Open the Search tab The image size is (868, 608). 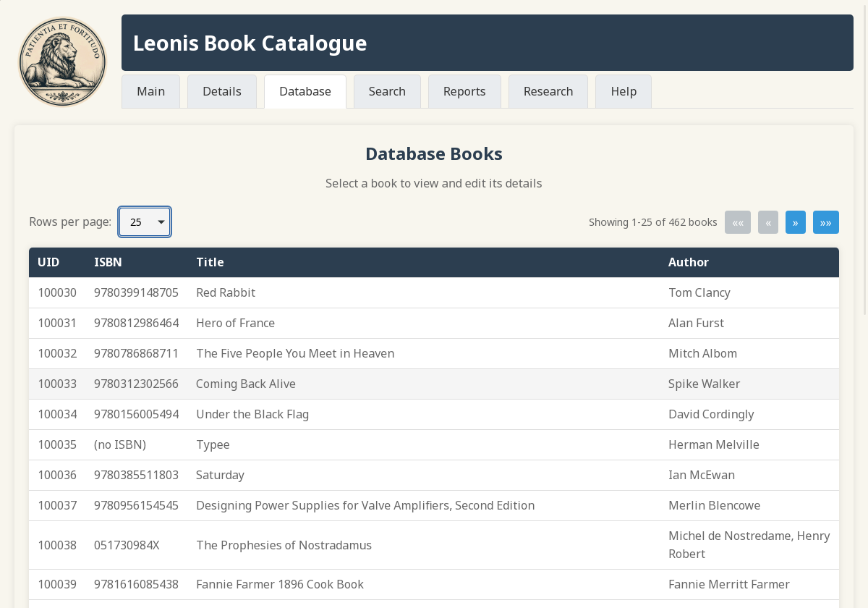(x=387, y=91)
